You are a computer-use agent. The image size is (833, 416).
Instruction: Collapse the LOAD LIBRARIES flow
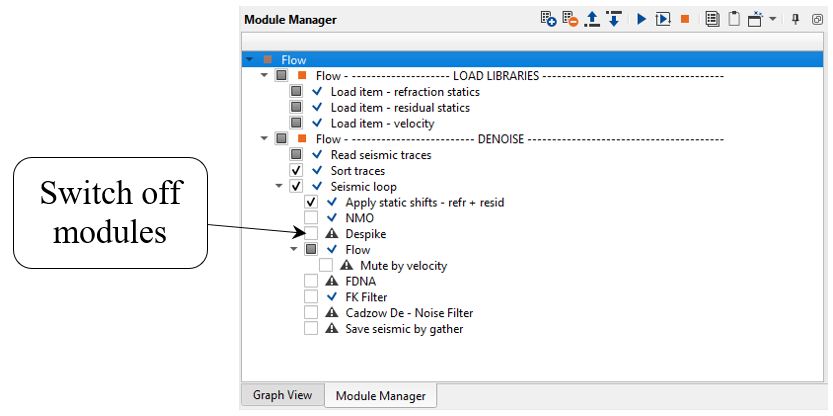click(264, 75)
